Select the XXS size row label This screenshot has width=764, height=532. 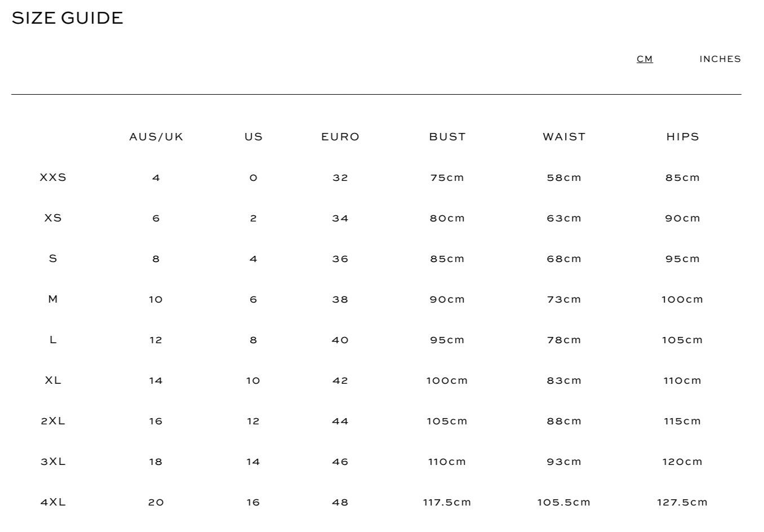(53, 178)
